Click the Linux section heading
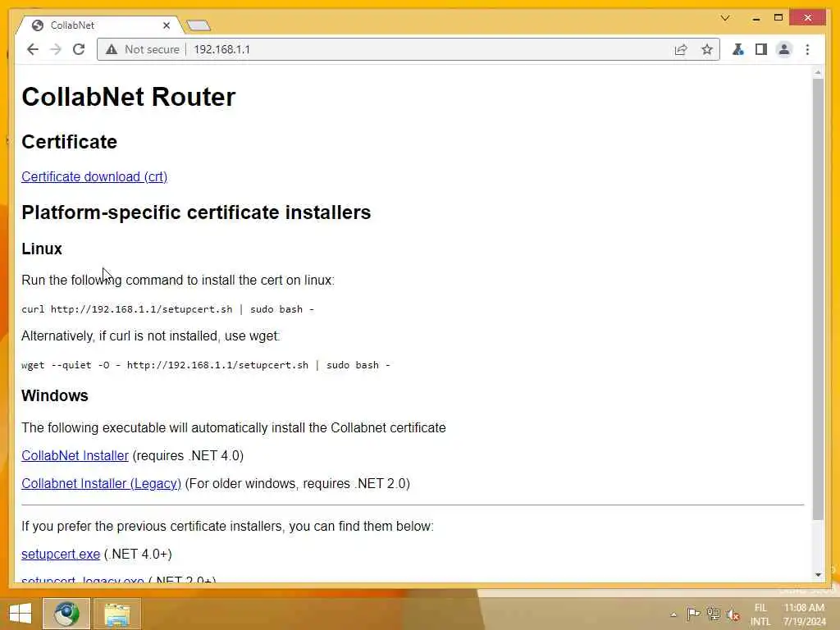The image size is (840, 630). (x=42, y=249)
